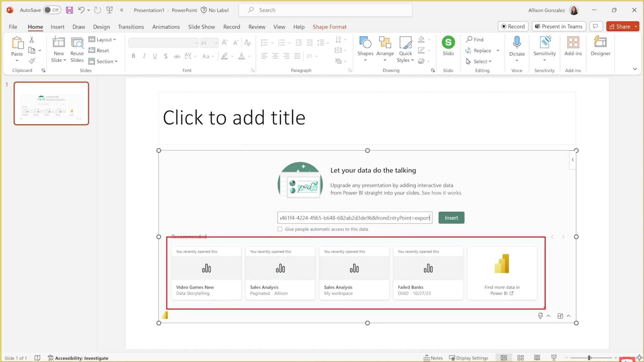
Task: Open the Select dropdown in Editing
Action: [479, 61]
